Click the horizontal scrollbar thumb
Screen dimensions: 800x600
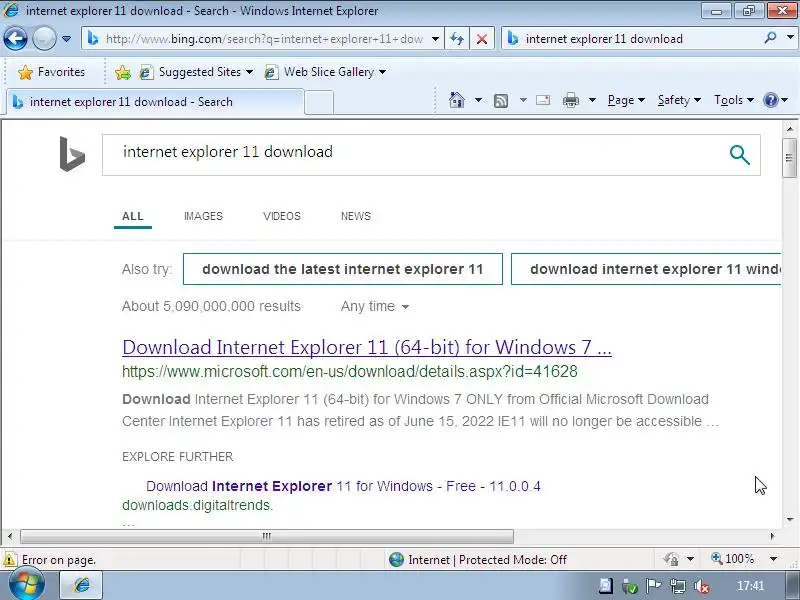pyautogui.click(x=267, y=536)
